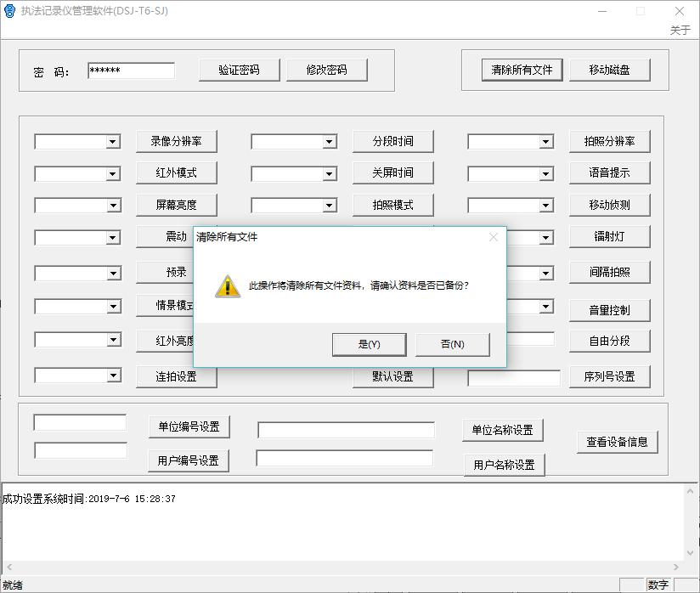Click the app icon in title bar
The image size is (700, 593).
click(x=10, y=11)
